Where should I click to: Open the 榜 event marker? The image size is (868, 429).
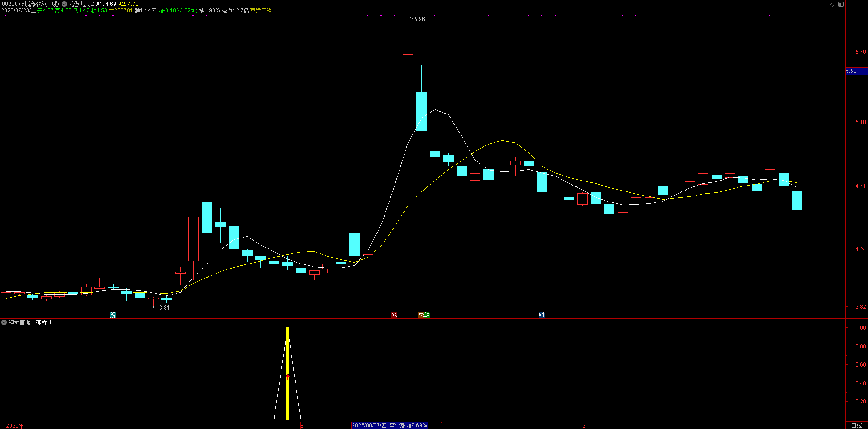(x=421, y=315)
